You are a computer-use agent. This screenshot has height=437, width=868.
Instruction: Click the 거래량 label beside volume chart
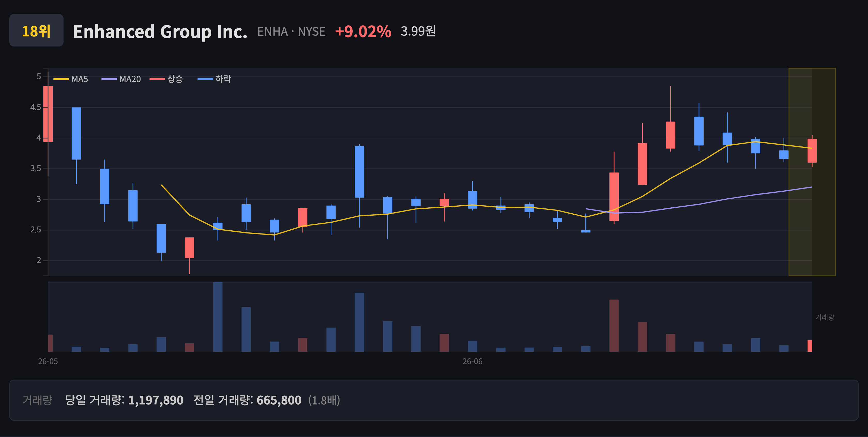pyautogui.click(x=825, y=317)
